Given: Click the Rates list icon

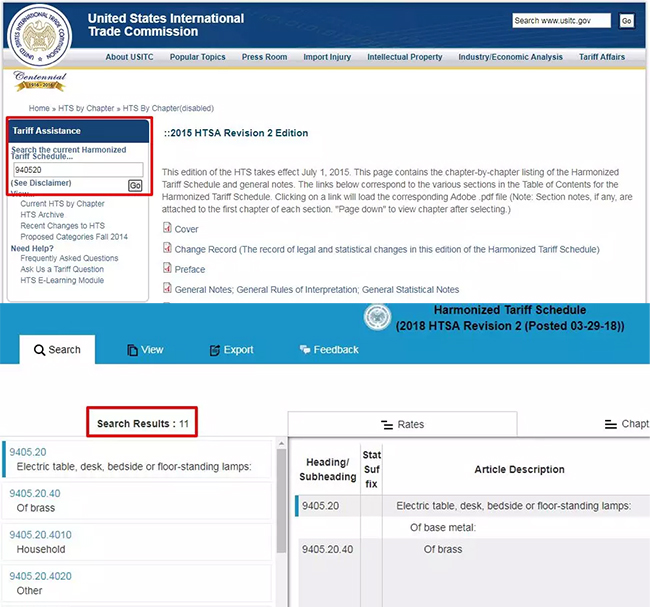Looking at the screenshot, I should click(x=387, y=425).
